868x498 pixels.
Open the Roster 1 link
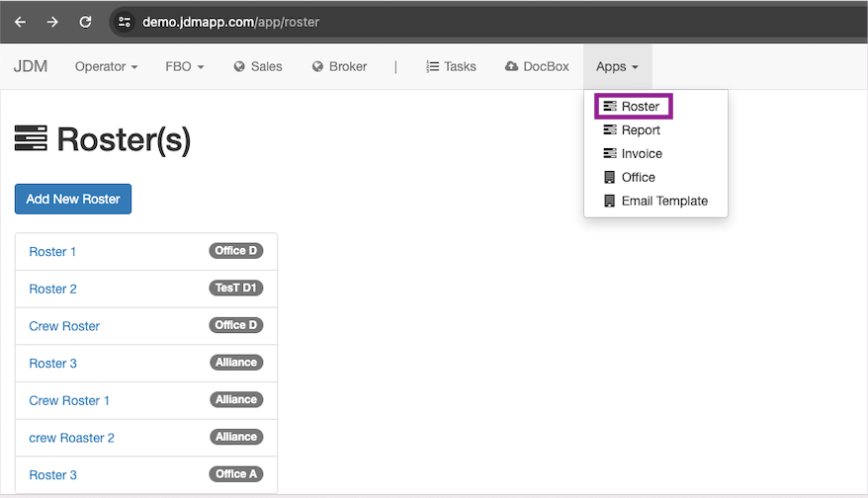(x=52, y=252)
